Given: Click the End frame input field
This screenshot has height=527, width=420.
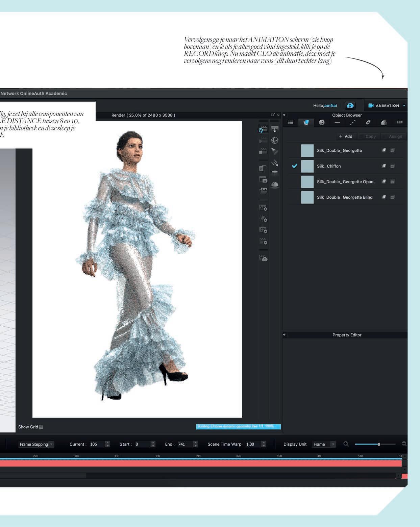Looking at the screenshot, I should pyautogui.click(x=184, y=444).
